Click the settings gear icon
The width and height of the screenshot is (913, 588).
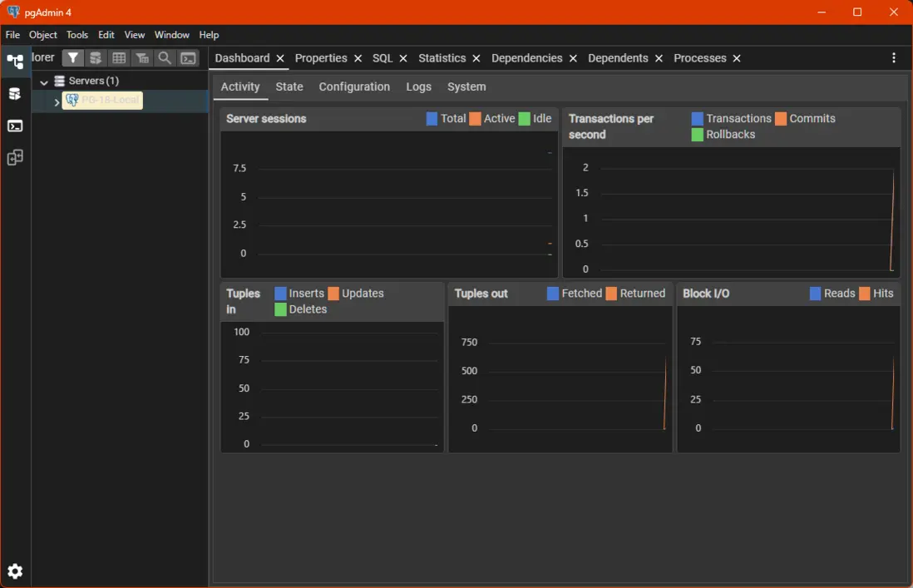point(15,571)
